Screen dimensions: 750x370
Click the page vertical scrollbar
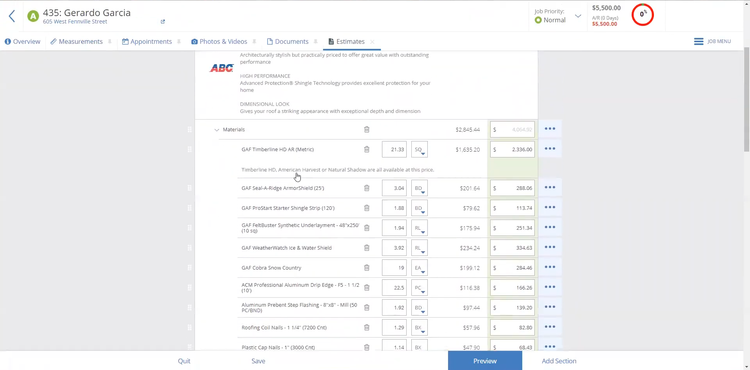click(747, 99)
